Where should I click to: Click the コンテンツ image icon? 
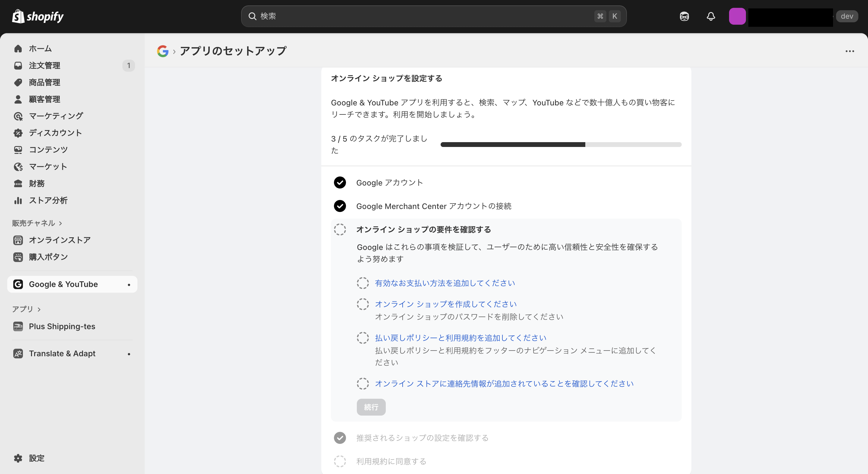point(18,150)
